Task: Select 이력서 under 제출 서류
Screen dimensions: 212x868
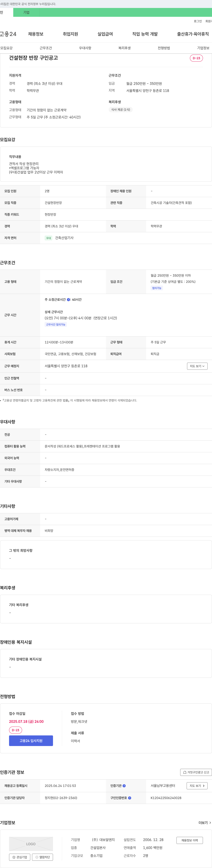Action: pos(75,741)
